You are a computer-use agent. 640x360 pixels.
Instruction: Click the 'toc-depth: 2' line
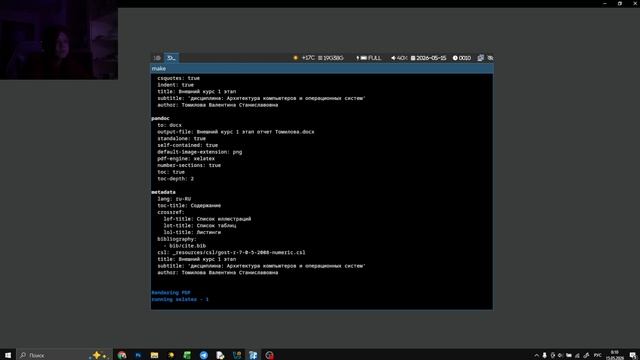[x=176, y=179]
